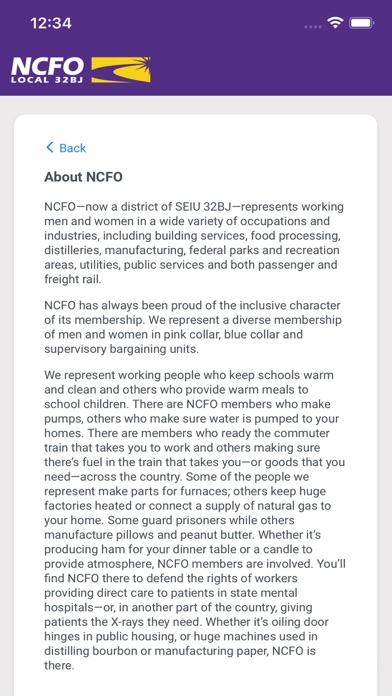Tap the 12:34 clock in status bar
Screen dimensions: 392x696
click(51, 23)
